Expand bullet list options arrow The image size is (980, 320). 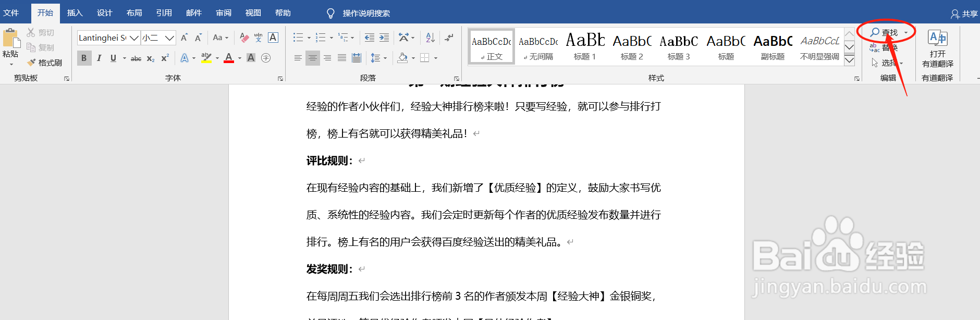coord(309,38)
